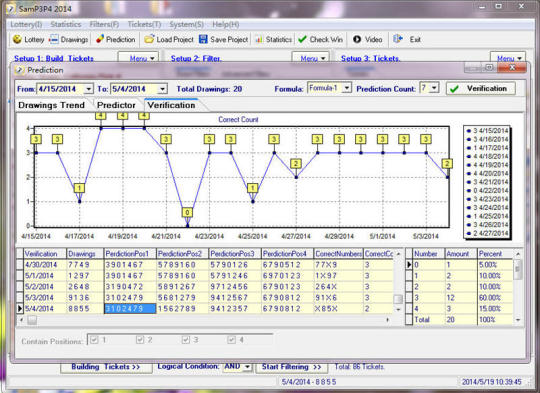The width and height of the screenshot is (540, 393).
Task: Switch to the Drawings Trend tab
Action: click(x=52, y=105)
